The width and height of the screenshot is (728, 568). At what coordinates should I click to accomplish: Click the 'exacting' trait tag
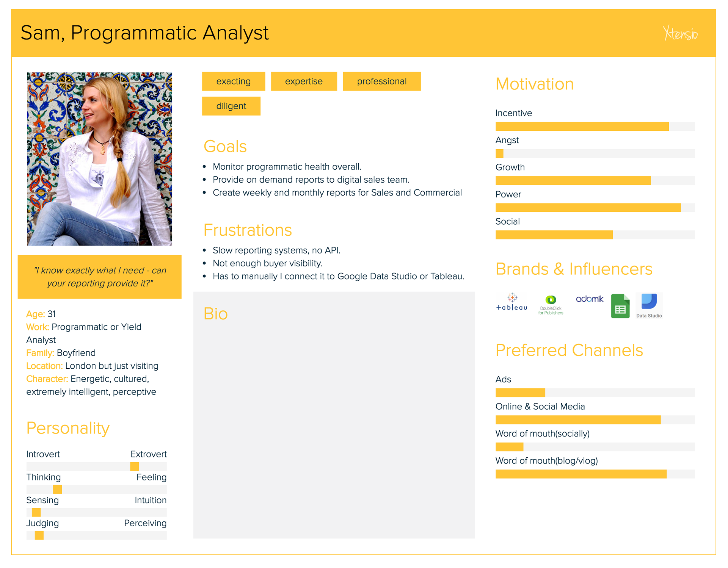pos(233,81)
